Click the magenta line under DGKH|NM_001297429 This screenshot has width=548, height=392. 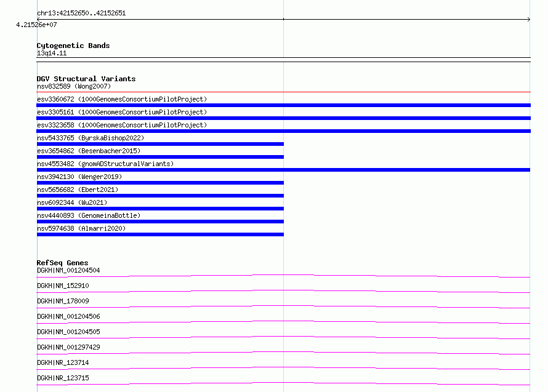click(x=283, y=353)
